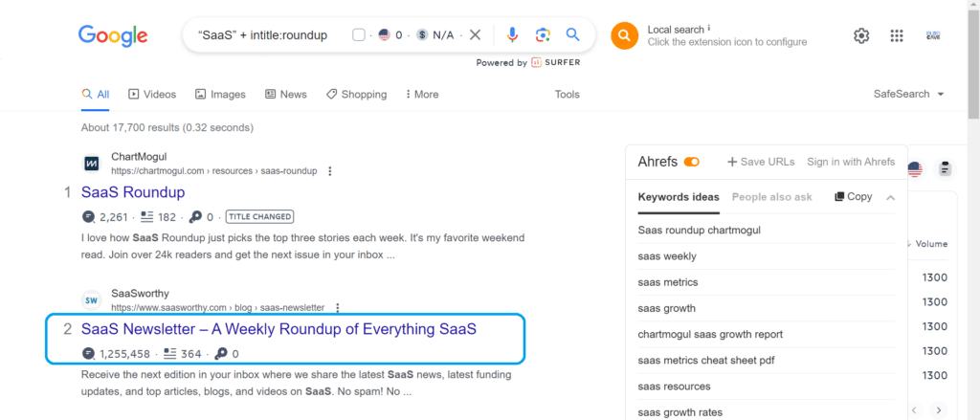Open the More search filters menu
The width and height of the screenshot is (980, 420).
[422, 95]
